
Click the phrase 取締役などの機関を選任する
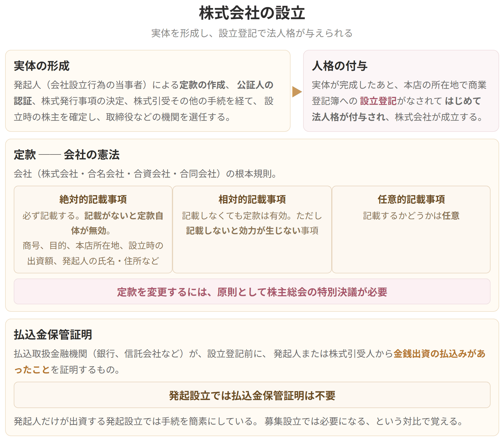(168, 117)
